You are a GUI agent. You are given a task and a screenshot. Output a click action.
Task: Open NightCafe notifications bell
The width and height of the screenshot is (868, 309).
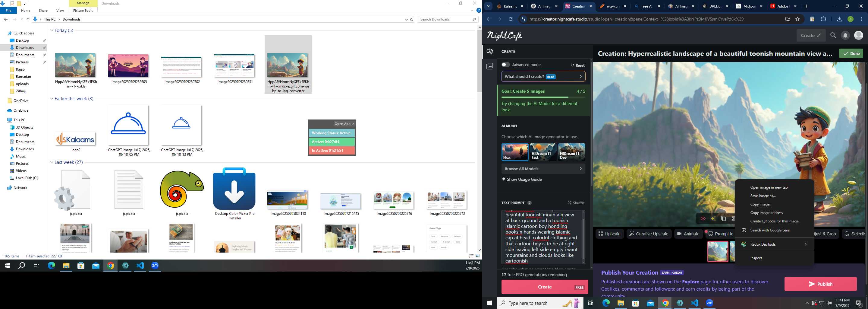click(x=845, y=35)
